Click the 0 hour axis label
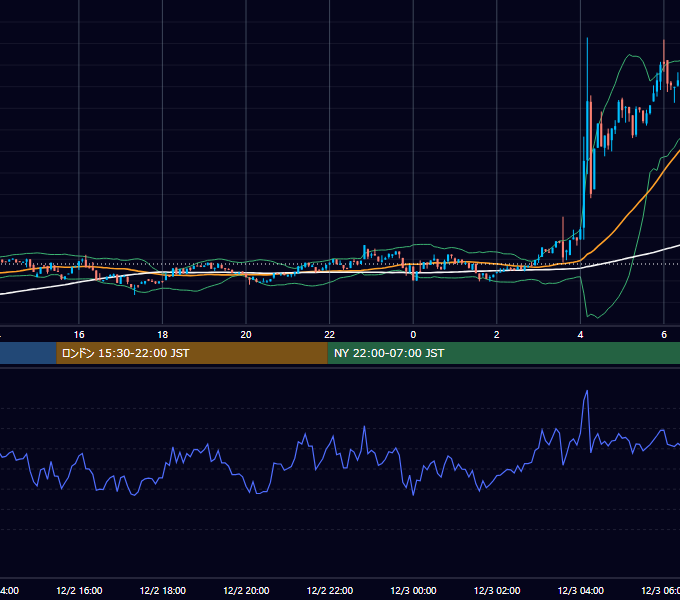680x600 pixels. pyautogui.click(x=413, y=335)
